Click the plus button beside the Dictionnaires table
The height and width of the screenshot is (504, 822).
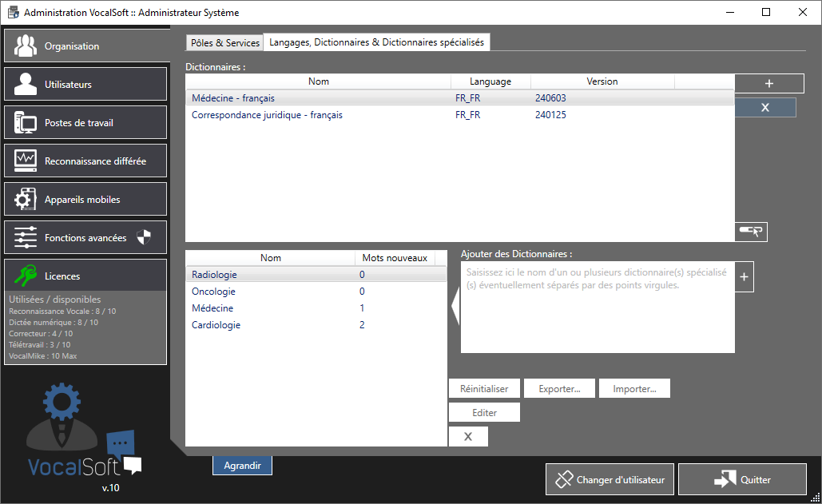coord(769,83)
